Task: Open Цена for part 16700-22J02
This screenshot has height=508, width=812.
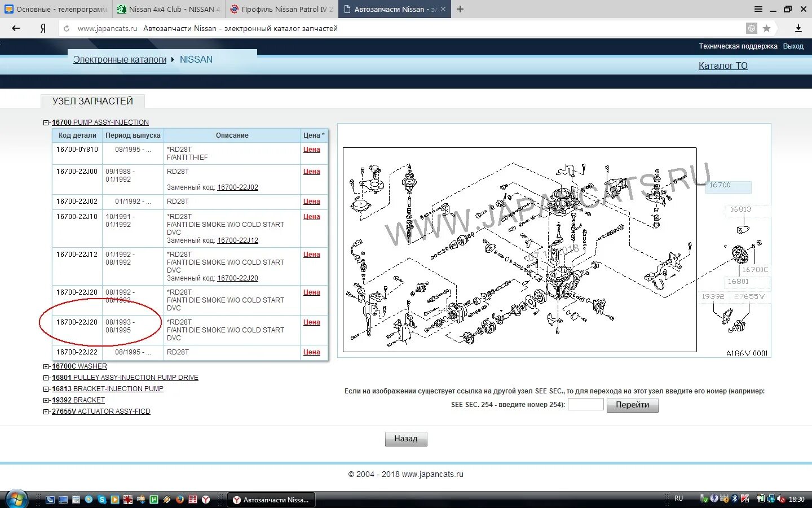Action: click(x=311, y=202)
